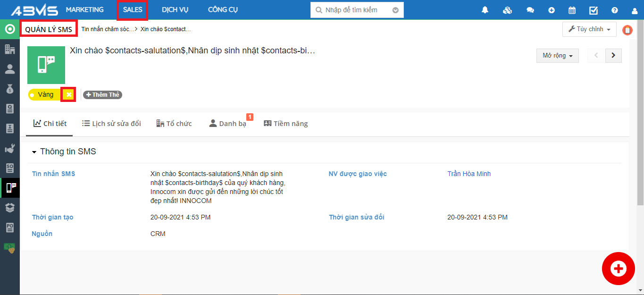
Task: Open the organizations building icon in sidebar
Action: tap(9, 49)
